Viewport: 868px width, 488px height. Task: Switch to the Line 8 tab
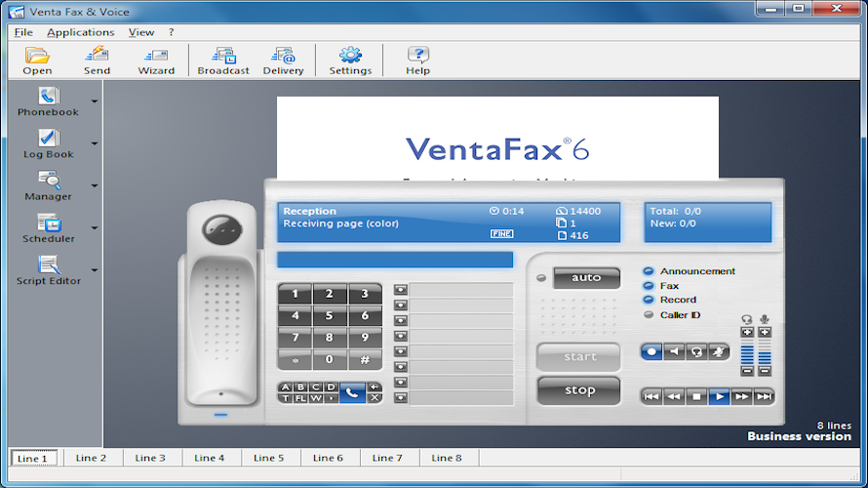pyautogui.click(x=446, y=458)
